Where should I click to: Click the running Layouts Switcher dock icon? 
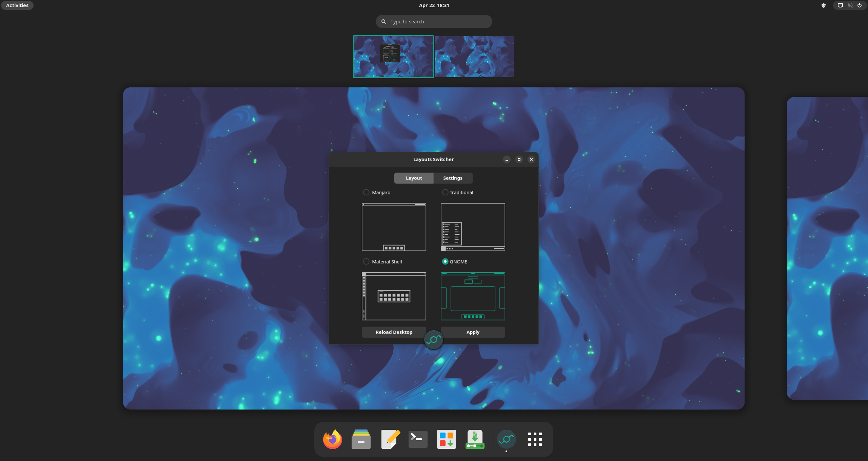click(x=506, y=439)
